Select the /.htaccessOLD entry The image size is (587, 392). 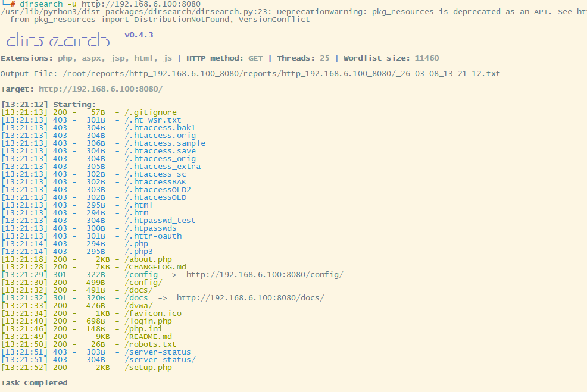tap(155, 197)
